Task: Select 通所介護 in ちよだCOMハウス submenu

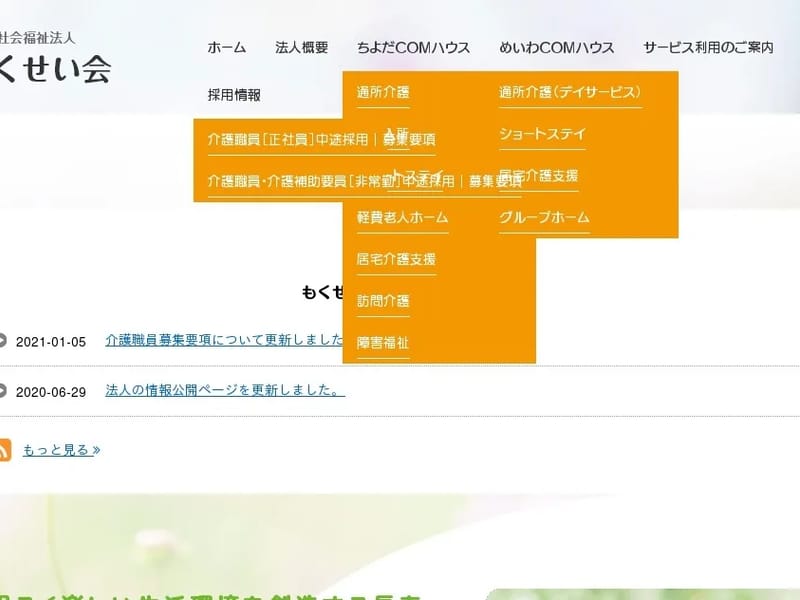Action: pos(383,92)
